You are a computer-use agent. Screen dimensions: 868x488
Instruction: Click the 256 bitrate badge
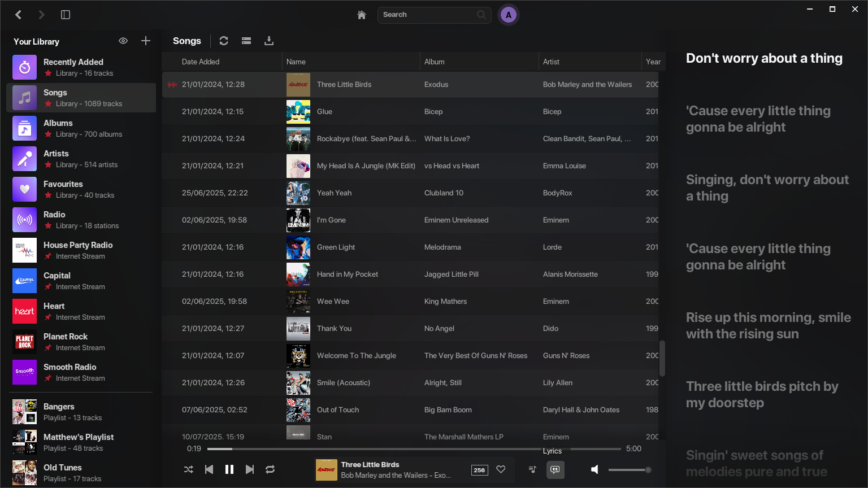[x=479, y=470]
